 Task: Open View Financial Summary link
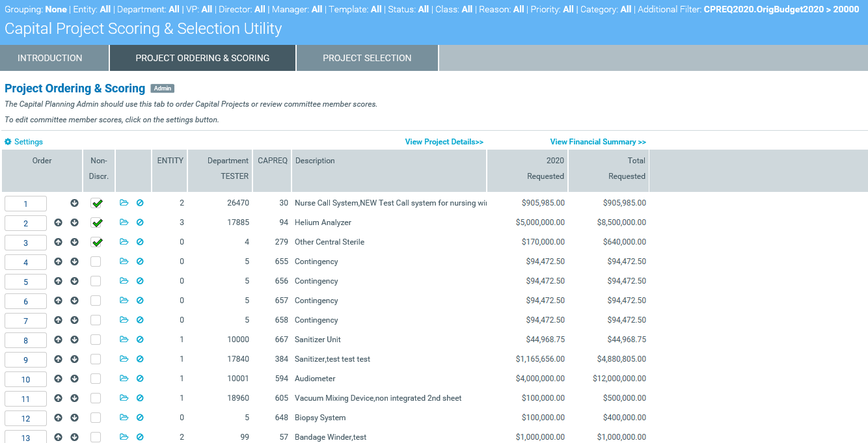(597, 142)
